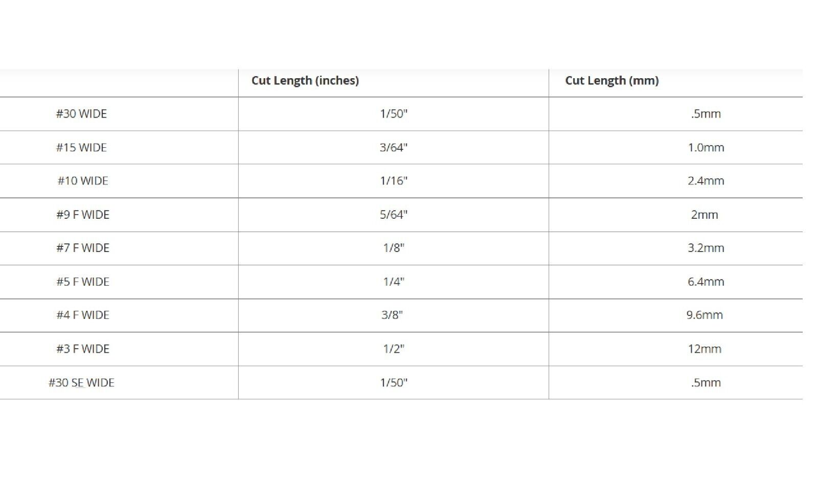The width and height of the screenshot is (818, 504).
Task: Click the #15 WIDE row label
Action: (81, 147)
